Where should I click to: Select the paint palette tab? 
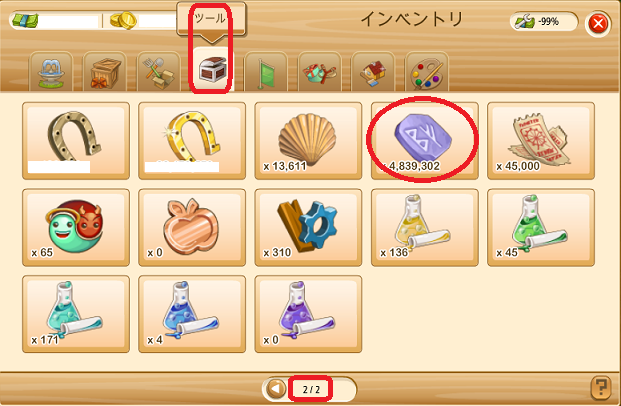tap(427, 72)
